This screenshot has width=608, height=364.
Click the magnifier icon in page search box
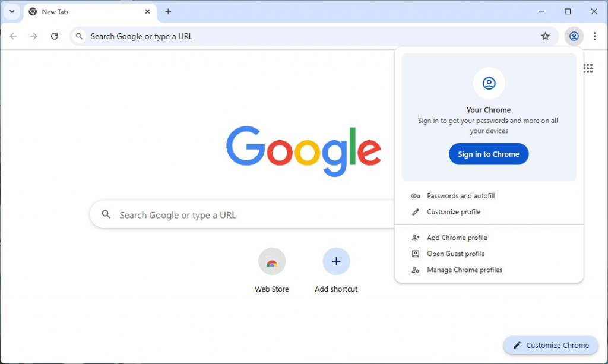pyautogui.click(x=106, y=214)
